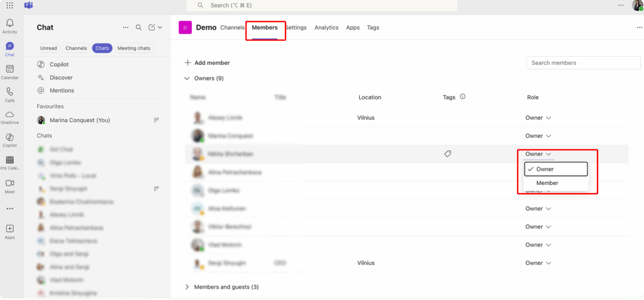Click the chat search magnifier icon
The width and height of the screenshot is (644, 300).
[x=138, y=28]
